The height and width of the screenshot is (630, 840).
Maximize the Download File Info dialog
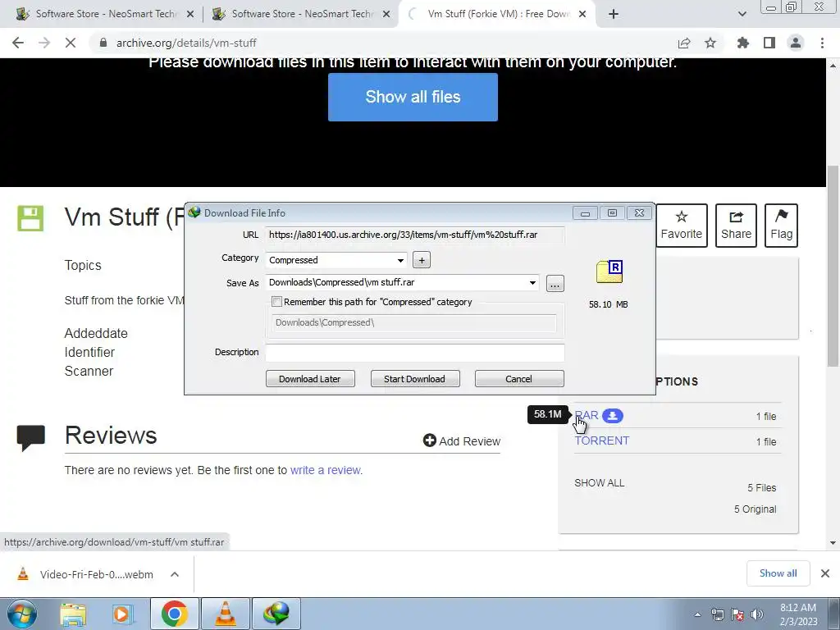(612, 213)
